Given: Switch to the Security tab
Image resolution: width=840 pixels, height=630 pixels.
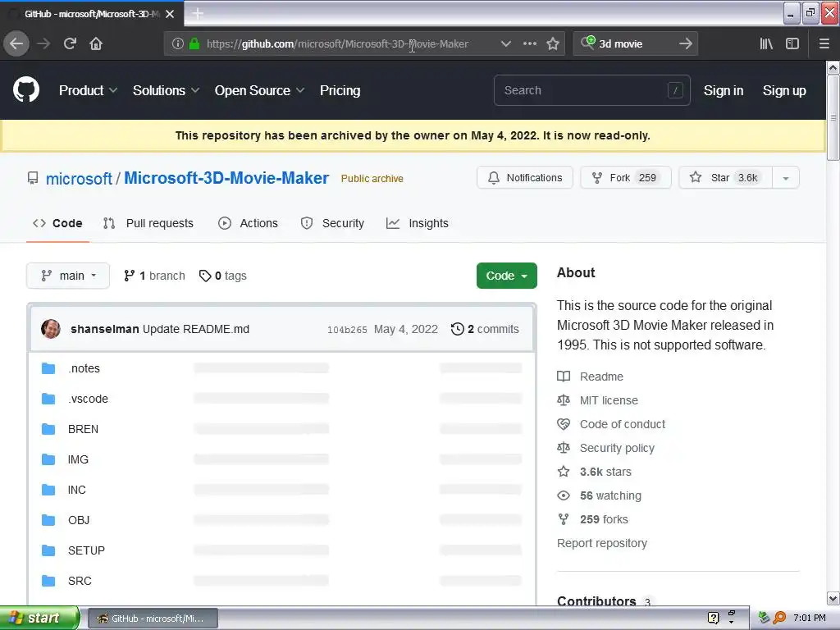Looking at the screenshot, I should (333, 223).
